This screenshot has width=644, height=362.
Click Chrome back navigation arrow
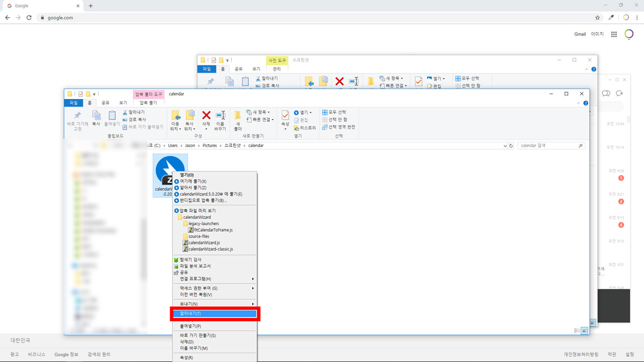coord(8,18)
